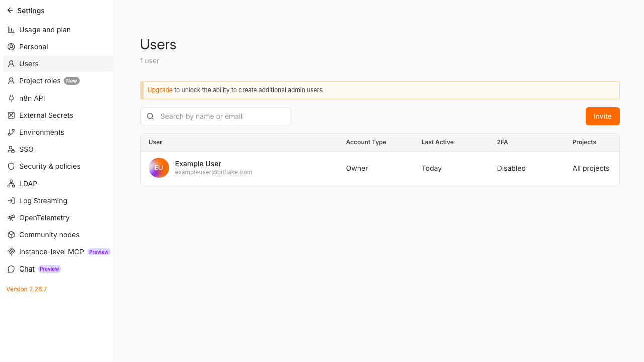
Task: Click the Instance-level MCP icon
Action: [x=11, y=252]
